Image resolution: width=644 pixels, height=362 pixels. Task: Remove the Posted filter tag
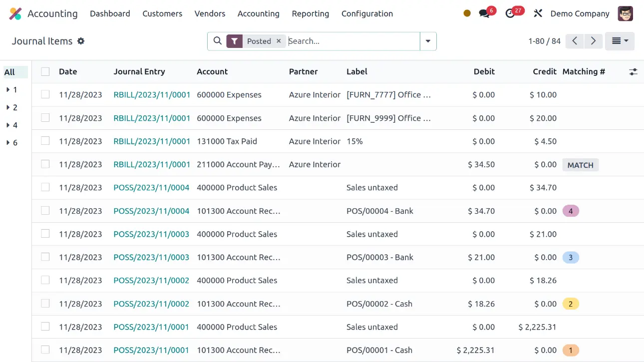(279, 41)
